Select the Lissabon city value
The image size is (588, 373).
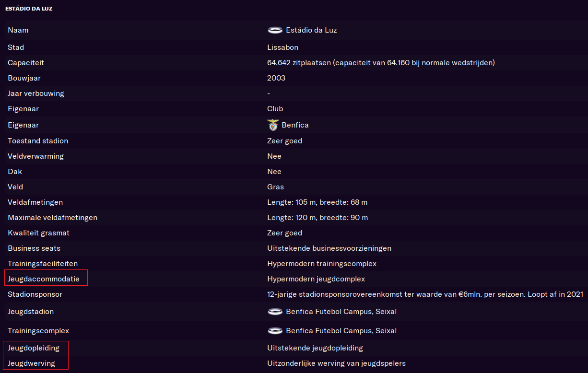(282, 47)
